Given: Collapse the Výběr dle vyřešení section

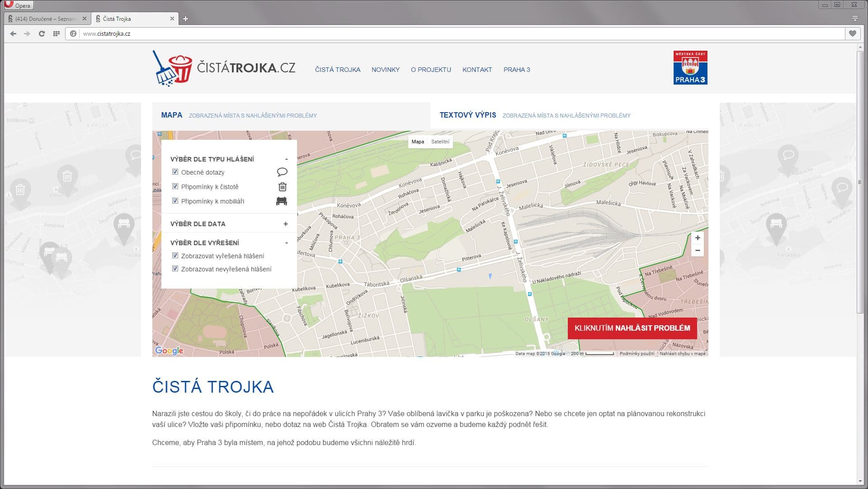Looking at the screenshot, I should coord(286,243).
